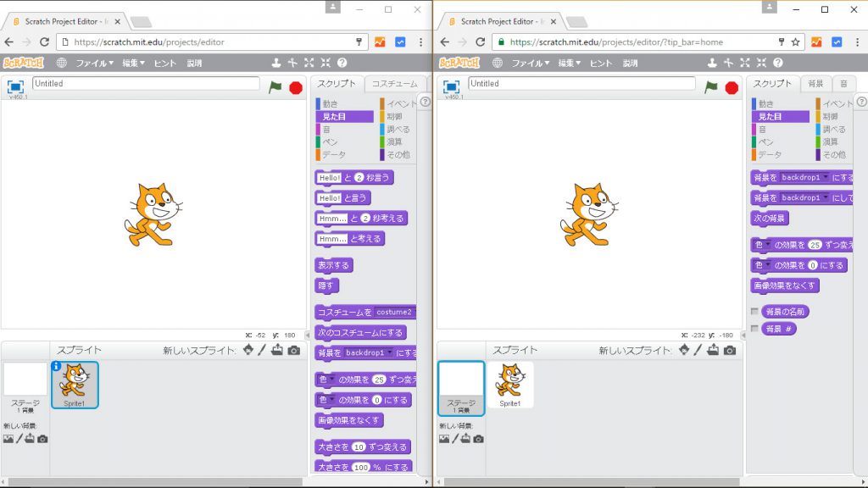The width and height of the screenshot is (868, 488).
Task: Select 動き block category in left window
Action: [x=330, y=104]
